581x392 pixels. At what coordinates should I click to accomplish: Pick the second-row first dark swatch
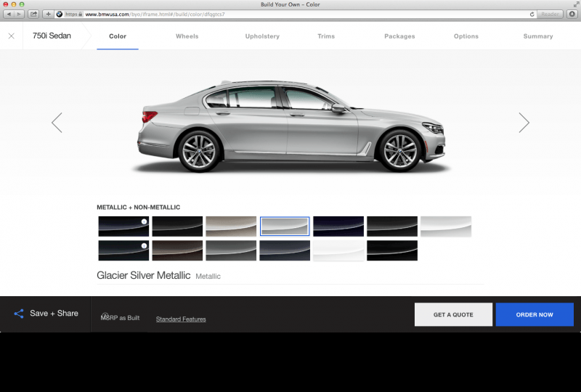click(123, 250)
